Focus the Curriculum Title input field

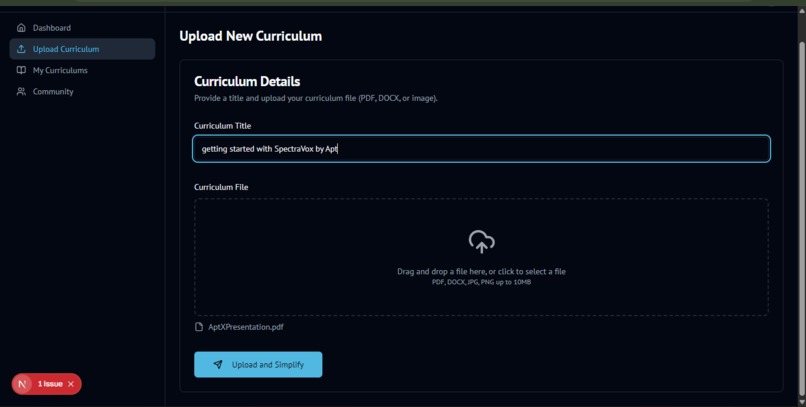(481, 149)
